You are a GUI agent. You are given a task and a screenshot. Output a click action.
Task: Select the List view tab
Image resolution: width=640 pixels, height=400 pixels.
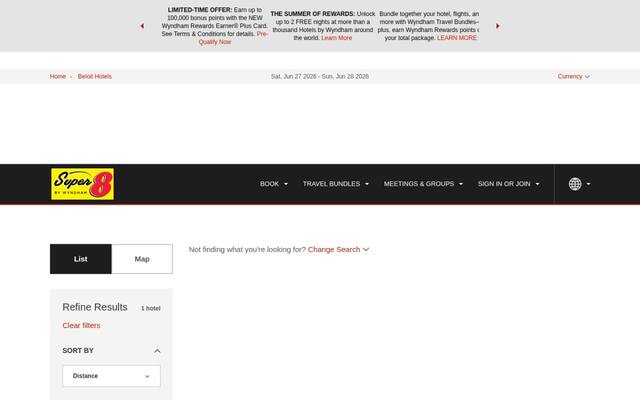[81, 259]
